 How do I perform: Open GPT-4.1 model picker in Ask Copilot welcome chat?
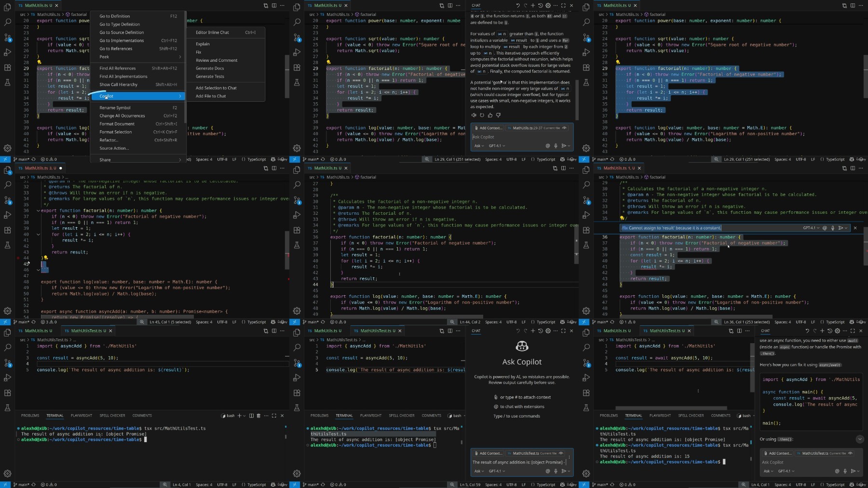pos(496,471)
